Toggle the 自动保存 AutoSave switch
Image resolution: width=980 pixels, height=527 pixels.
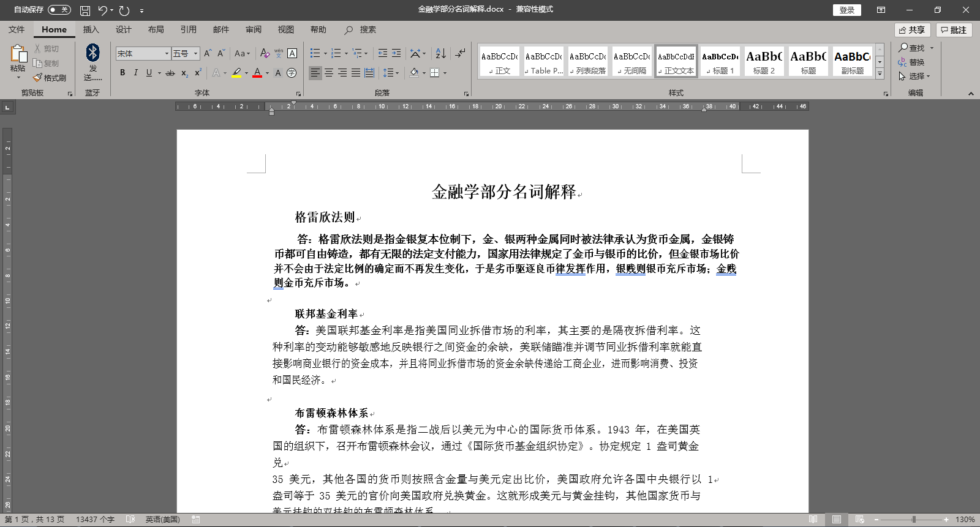(x=59, y=10)
